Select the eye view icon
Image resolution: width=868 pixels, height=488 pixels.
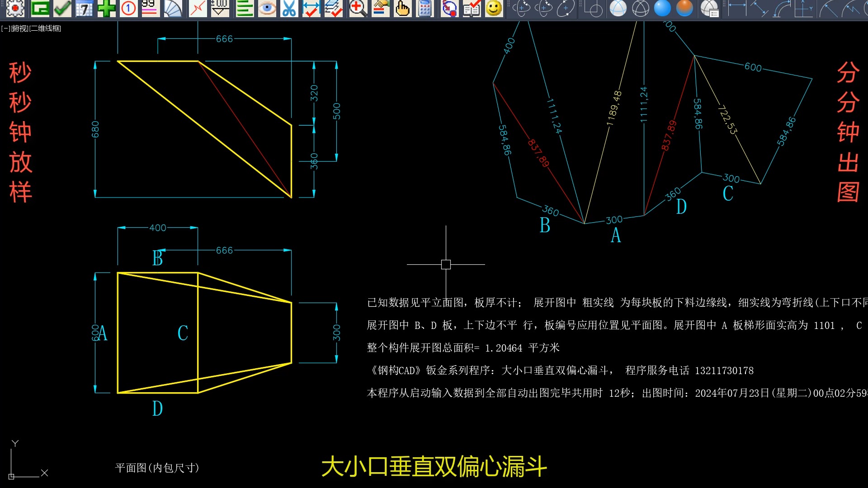point(267,8)
